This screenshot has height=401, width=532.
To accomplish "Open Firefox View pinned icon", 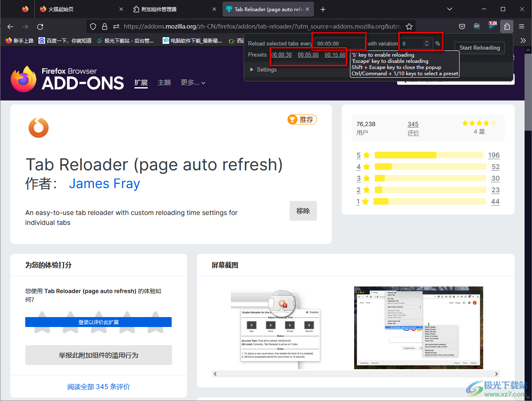I will tap(25, 9).
